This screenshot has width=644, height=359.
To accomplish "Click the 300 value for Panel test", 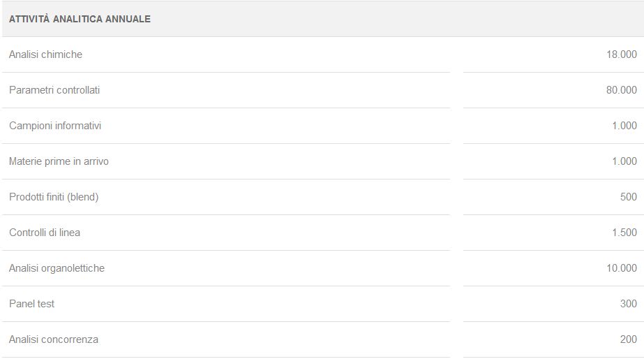I will tap(629, 304).
